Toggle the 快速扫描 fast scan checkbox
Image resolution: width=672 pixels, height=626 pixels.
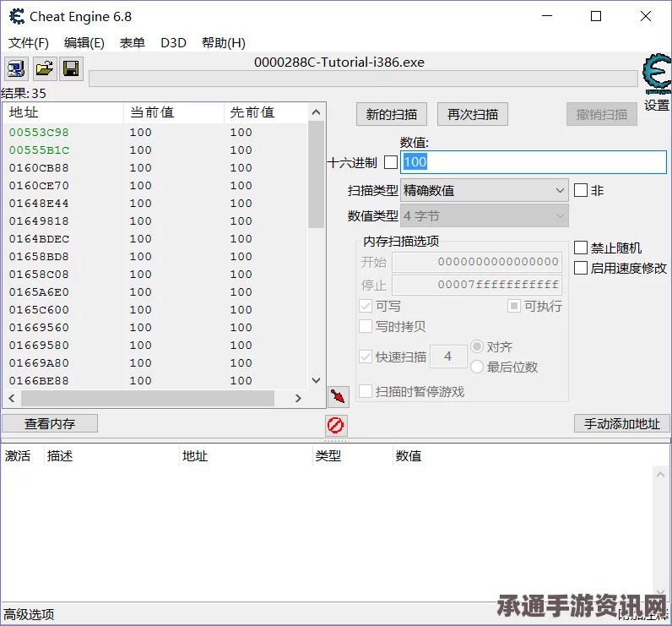coord(366,357)
